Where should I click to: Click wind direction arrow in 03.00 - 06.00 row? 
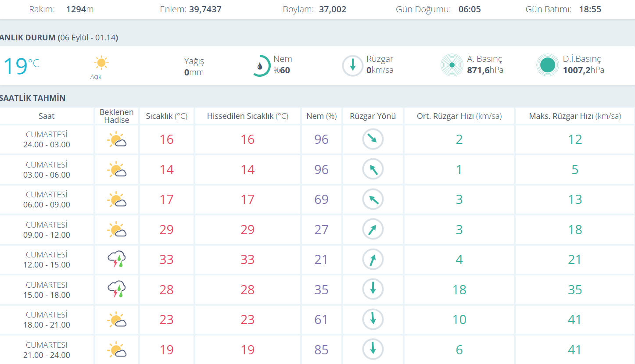click(x=373, y=169)
